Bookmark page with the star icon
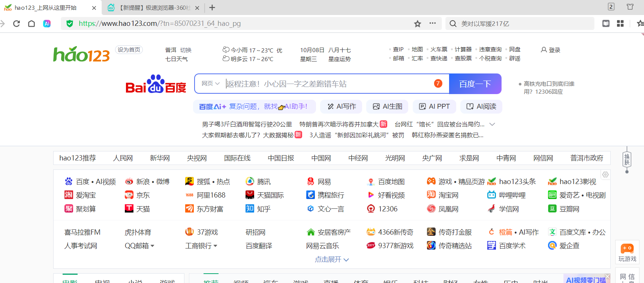This screenshot has width=644, height=283. pyautogui.click(x=417, y=24)
